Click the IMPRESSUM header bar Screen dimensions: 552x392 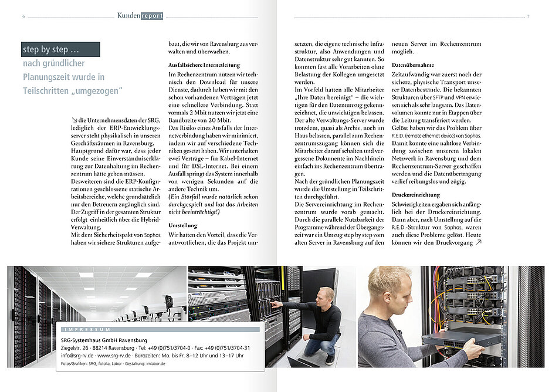point(160,329)
